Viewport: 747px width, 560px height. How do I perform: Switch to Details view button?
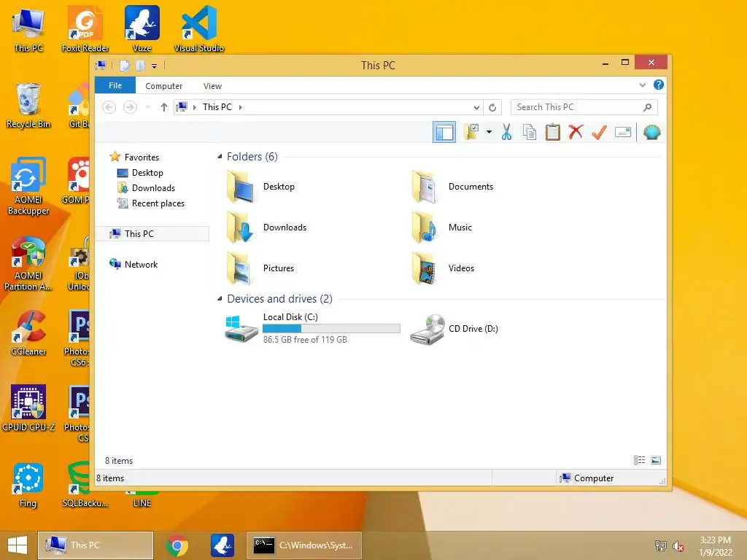(639, 460)
